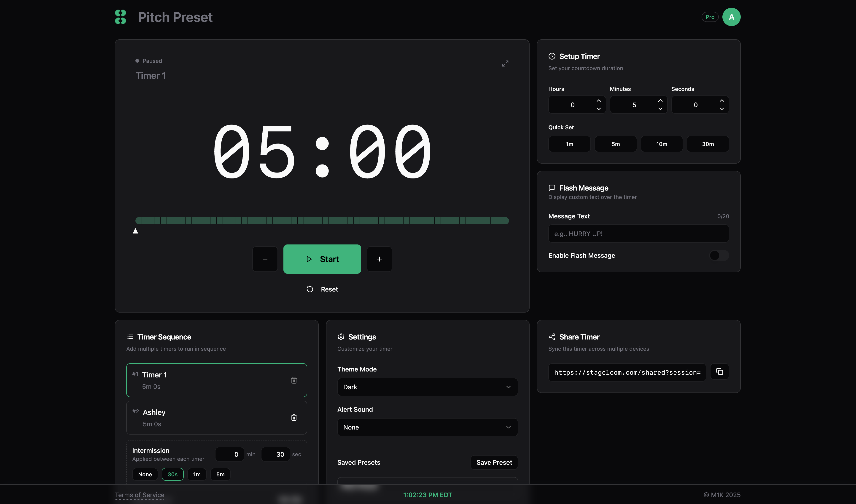Viewport: 856px width, 504px height.
Task: Select the None intermission option
Action: 145,475
